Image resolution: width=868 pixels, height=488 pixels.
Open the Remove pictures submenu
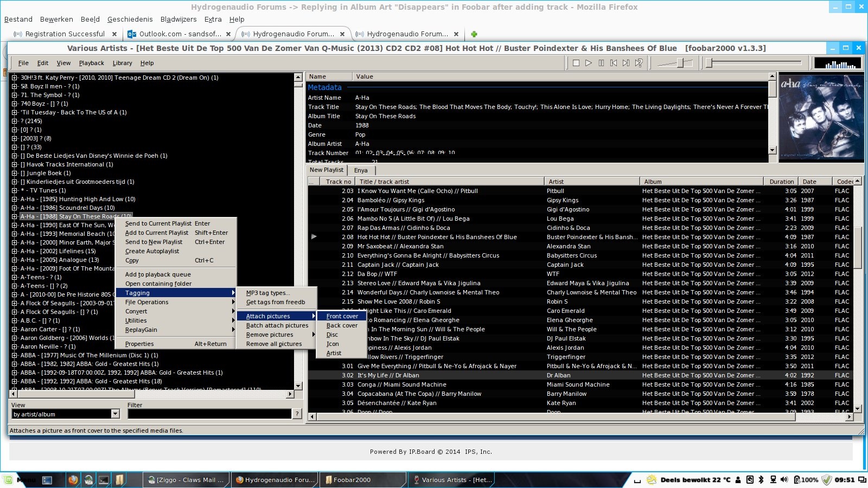pos(277,335)
